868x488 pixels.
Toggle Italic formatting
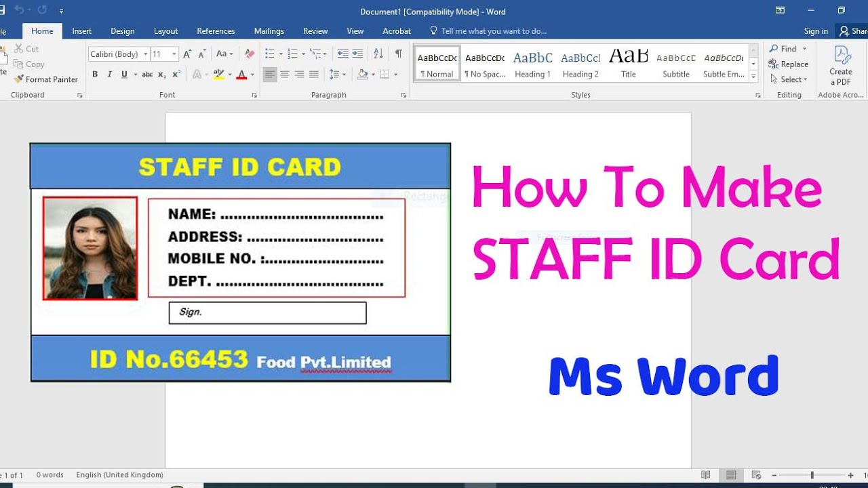[x=109, y=75]
